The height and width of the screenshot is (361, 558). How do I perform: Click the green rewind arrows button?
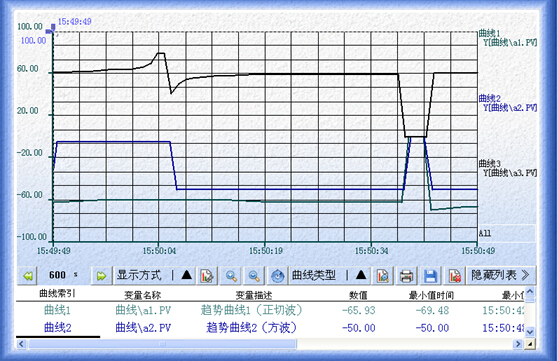click(x=28, y=276)
